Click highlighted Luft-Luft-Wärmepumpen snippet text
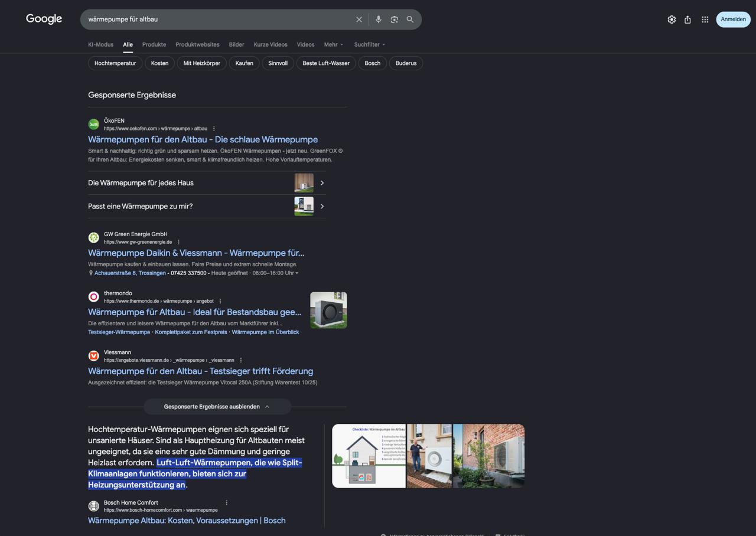The image size is (756, 536). (x=195, y=474)
